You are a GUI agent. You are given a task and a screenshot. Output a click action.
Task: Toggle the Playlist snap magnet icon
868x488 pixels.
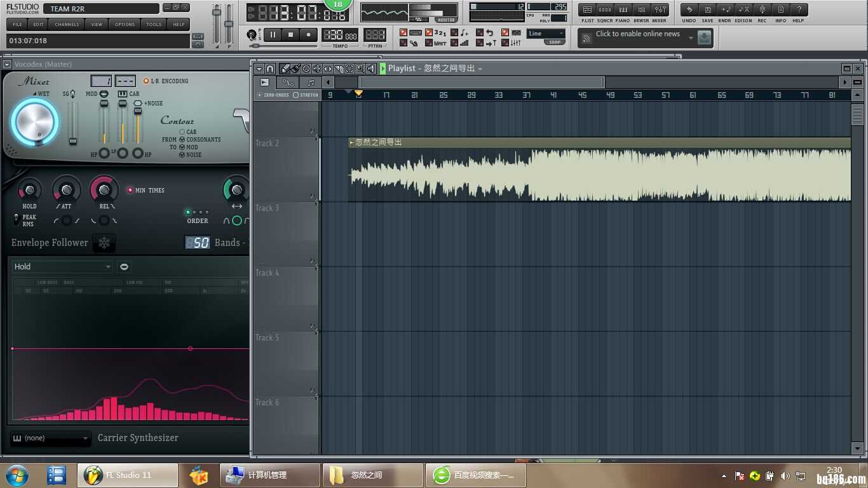(x=270, y=69)
